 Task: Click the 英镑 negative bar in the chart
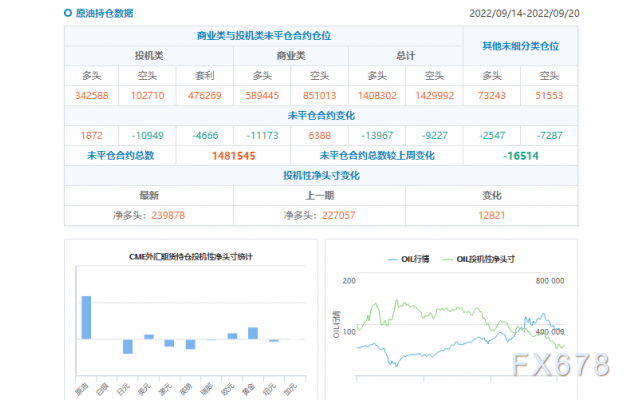coord(190,344)
